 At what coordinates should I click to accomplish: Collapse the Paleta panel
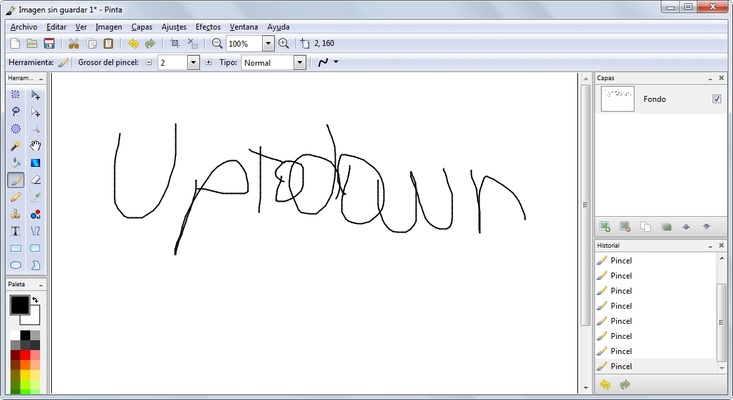[41, 285]
